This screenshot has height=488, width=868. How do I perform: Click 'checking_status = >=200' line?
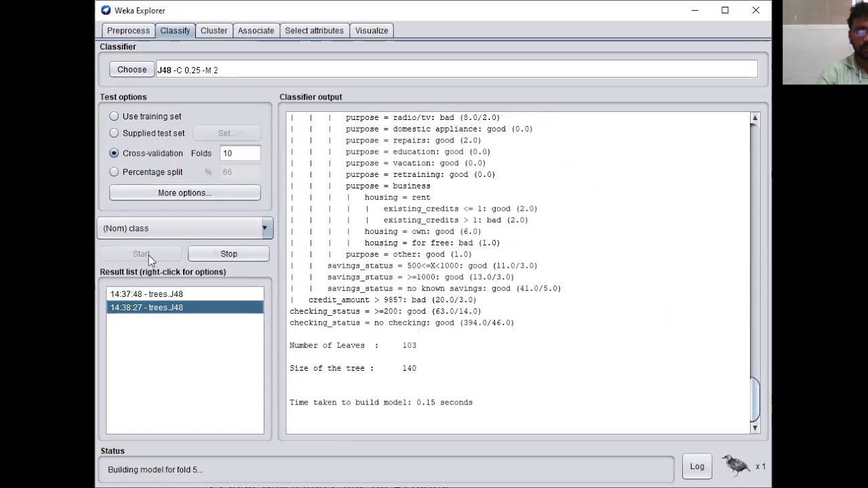coord(385,311)
